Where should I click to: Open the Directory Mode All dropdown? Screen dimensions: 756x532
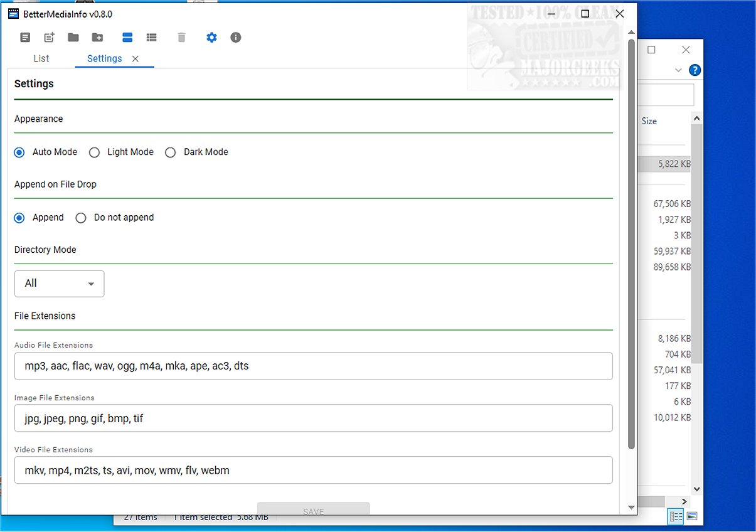point(59,284)
